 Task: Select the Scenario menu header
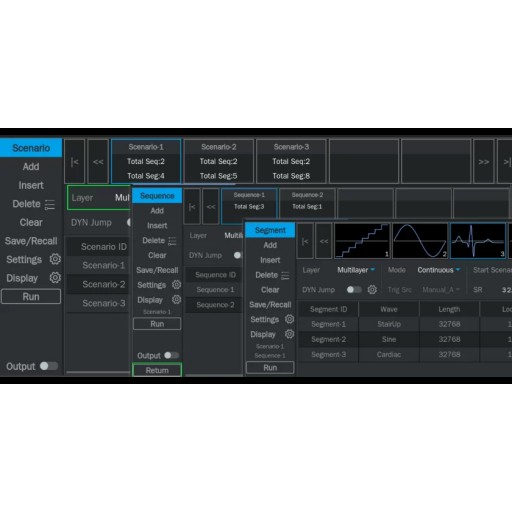(x=31, y=148)
